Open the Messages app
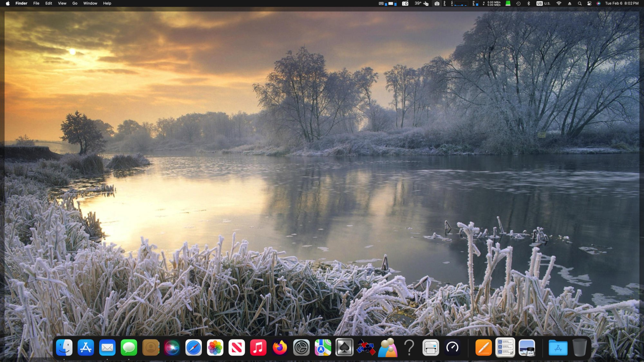The height and width of the screenshot is (362, 644). tap(129, 348)
